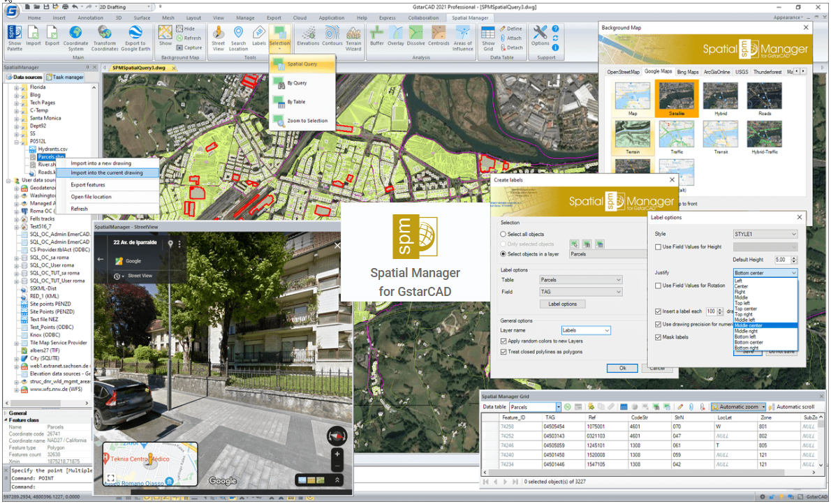831x504 pixels.
Task: Select the 'Select all objects' radio button
Action: 503,234
